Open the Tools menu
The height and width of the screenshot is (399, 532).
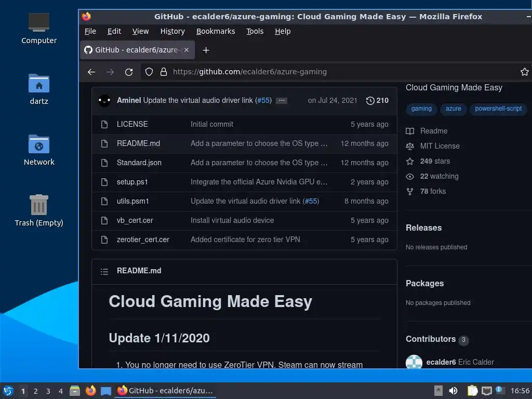tap(255, 31)
